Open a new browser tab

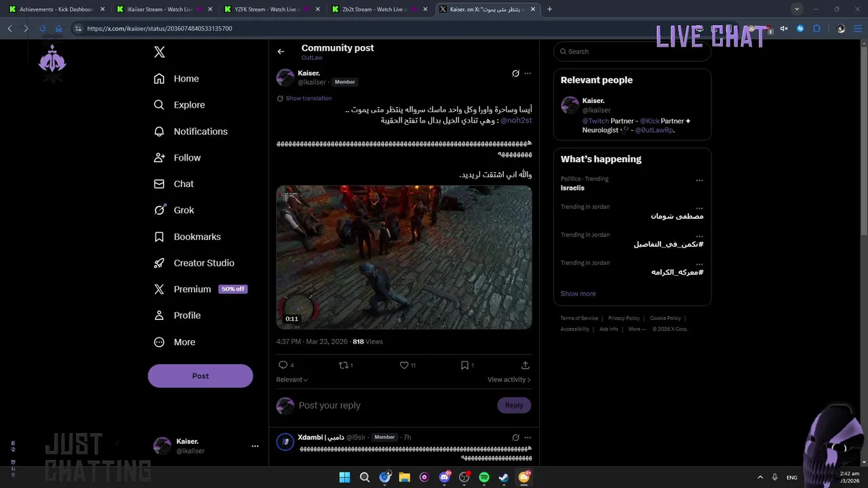coord(549,9)
